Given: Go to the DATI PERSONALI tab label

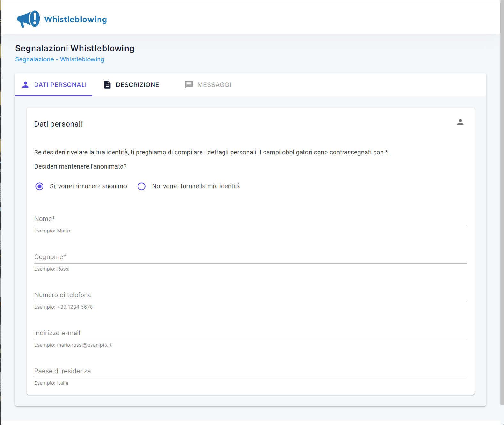Looking at the screenshot, I should click(60, 85).
